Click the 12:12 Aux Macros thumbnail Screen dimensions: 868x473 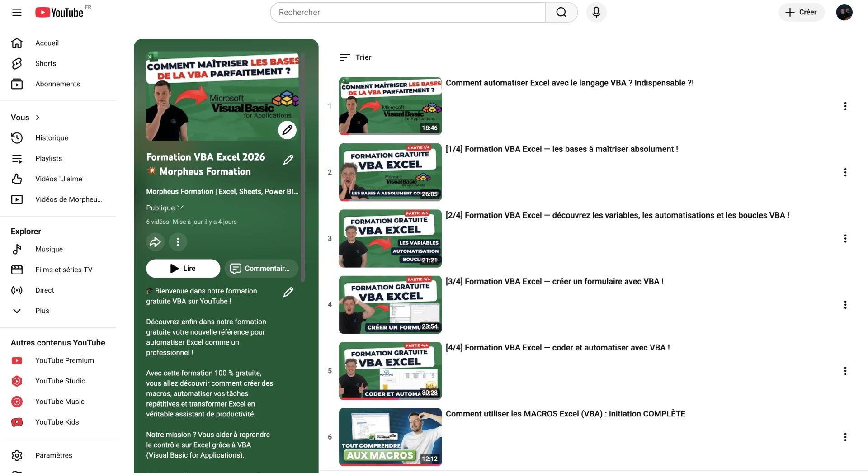(x=390, y=437)
